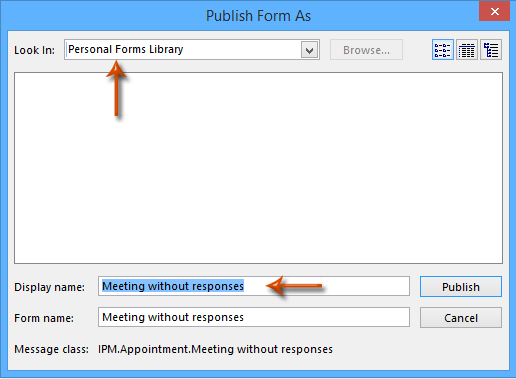
Task: Publish the form with the Publish button
Action: pos(461,287)
